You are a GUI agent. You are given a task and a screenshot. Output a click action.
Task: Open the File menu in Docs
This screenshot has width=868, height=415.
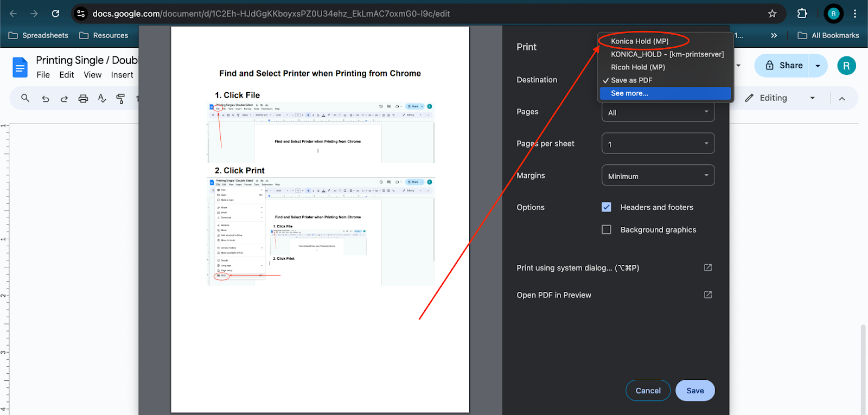(x=43, y=75)
